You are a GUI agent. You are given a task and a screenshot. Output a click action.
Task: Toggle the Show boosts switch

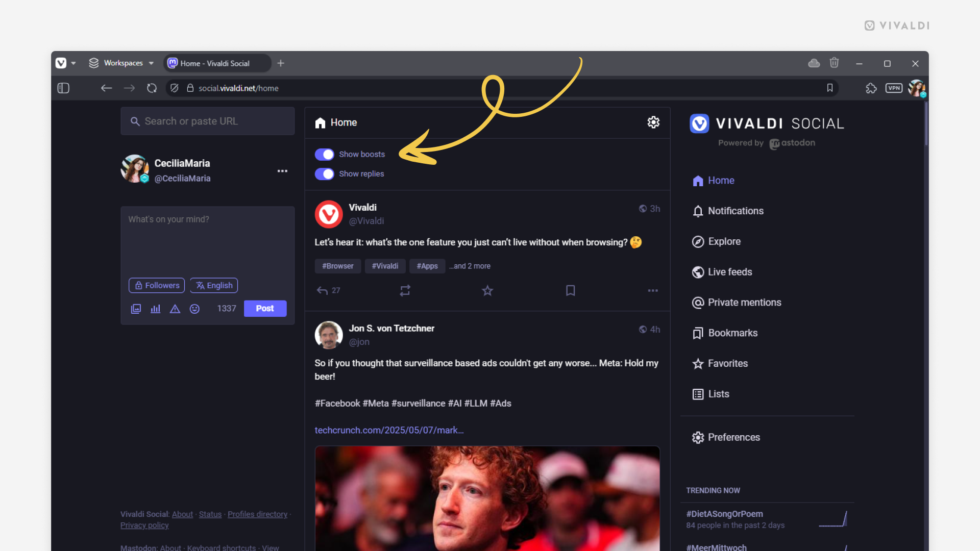(325, 154)
